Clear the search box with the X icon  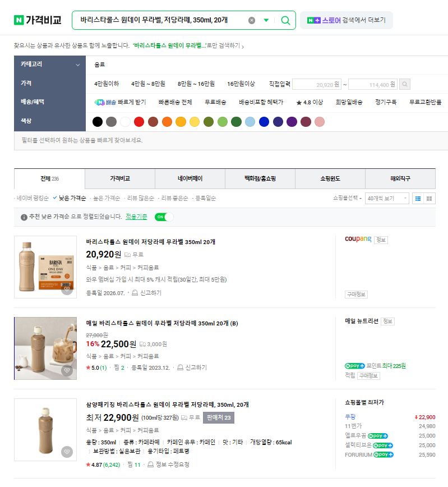[x=252, y=21]
